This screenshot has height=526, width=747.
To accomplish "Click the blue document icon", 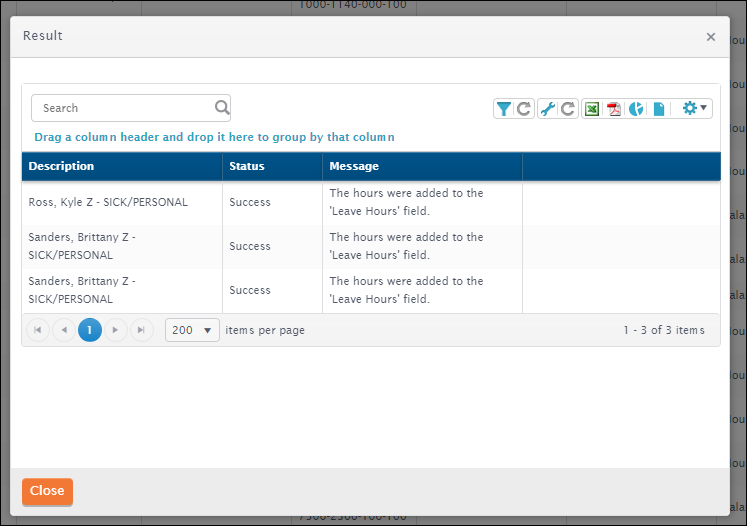I will pos(659,109).
